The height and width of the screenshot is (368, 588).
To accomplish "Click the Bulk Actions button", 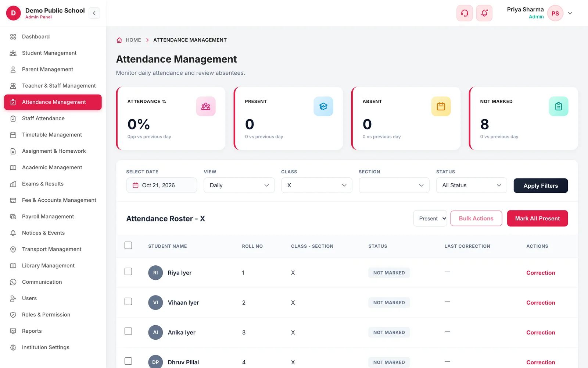I will click(x=476, y=219).
